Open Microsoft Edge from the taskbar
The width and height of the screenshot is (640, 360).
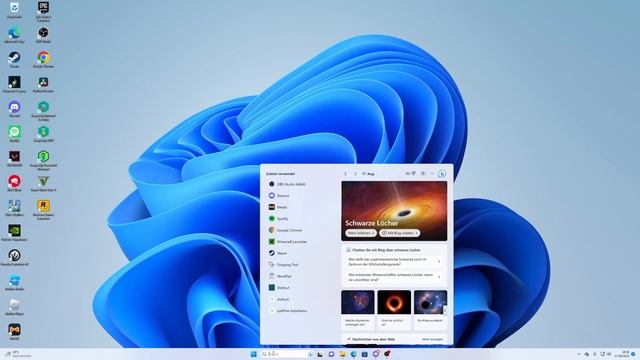click(353, 354)
